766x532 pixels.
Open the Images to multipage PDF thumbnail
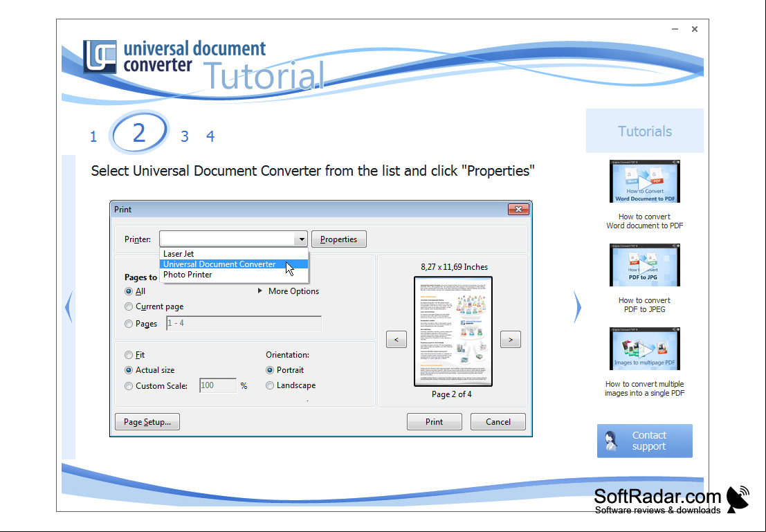[645, 348]
